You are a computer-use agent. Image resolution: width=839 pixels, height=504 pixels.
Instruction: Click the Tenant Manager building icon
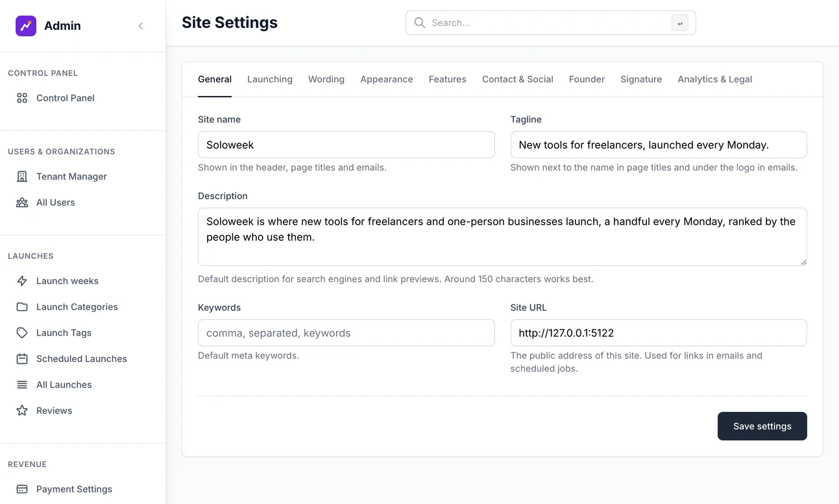click(x=22, y=176)
